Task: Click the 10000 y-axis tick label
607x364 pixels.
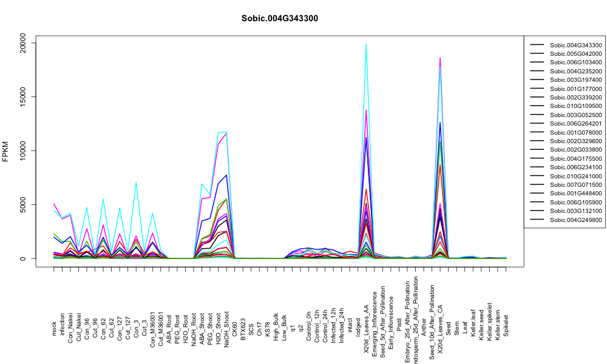Action: 22,150
